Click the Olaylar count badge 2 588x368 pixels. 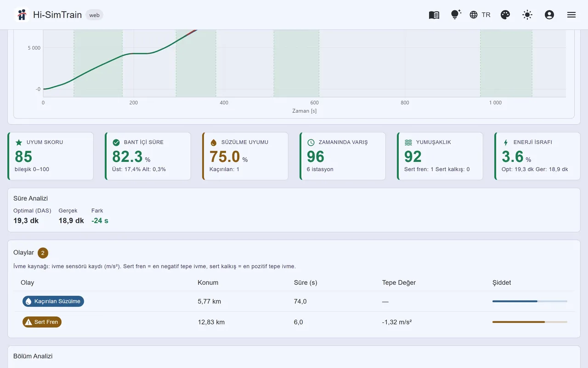(43, 253)
